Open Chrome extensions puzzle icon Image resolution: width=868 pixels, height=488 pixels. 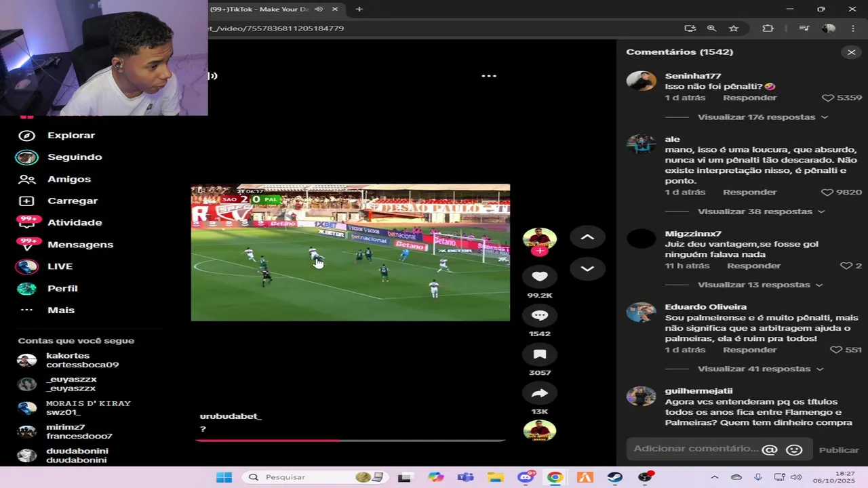click(768, 28)
